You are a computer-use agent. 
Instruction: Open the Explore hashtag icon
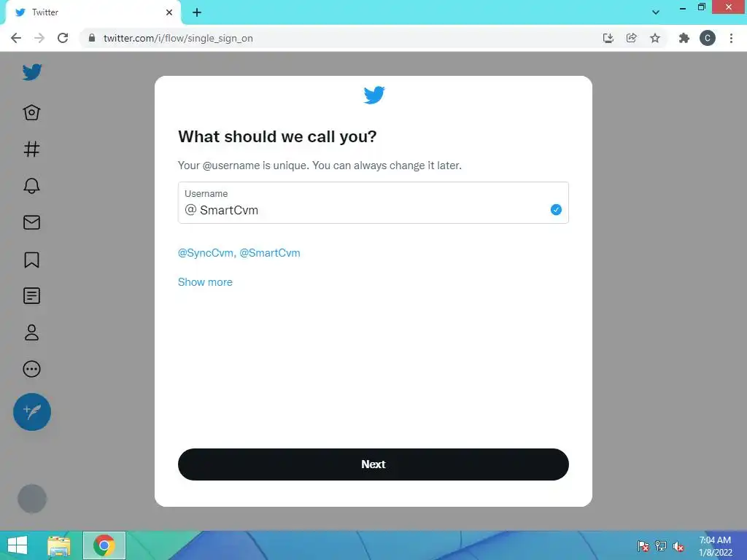[x=31, y=149]
